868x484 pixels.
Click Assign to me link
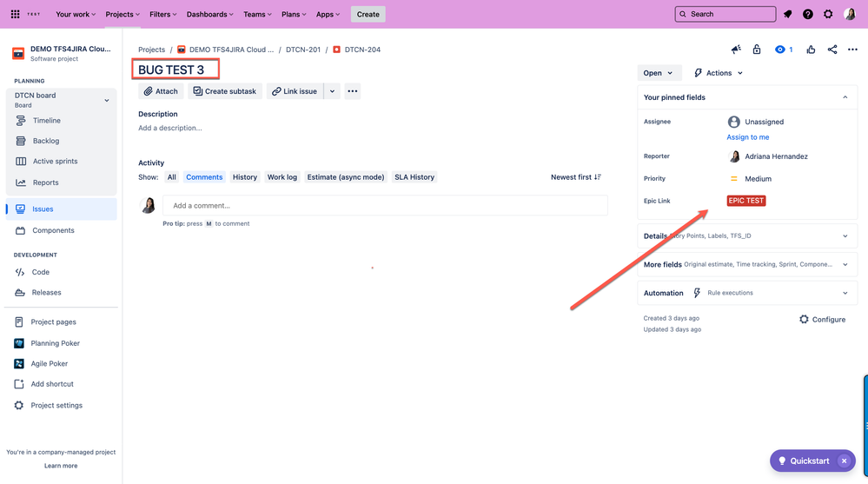pos(748,136)
